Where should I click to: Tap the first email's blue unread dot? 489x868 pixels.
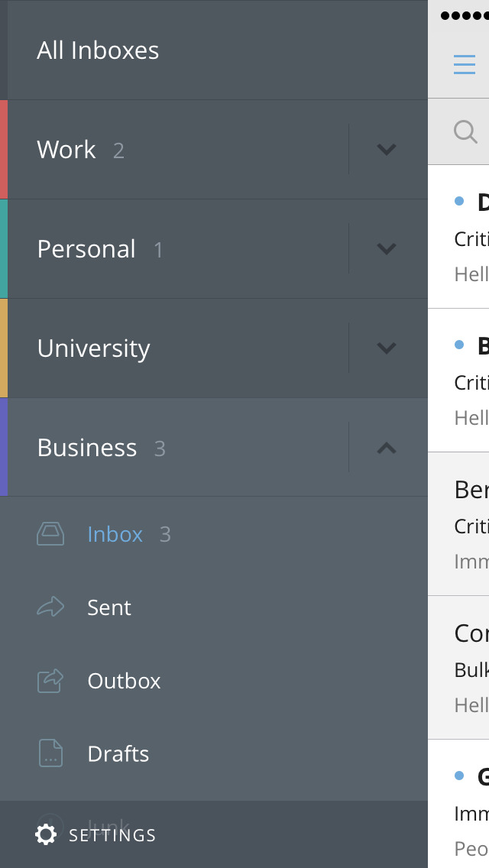459,201
